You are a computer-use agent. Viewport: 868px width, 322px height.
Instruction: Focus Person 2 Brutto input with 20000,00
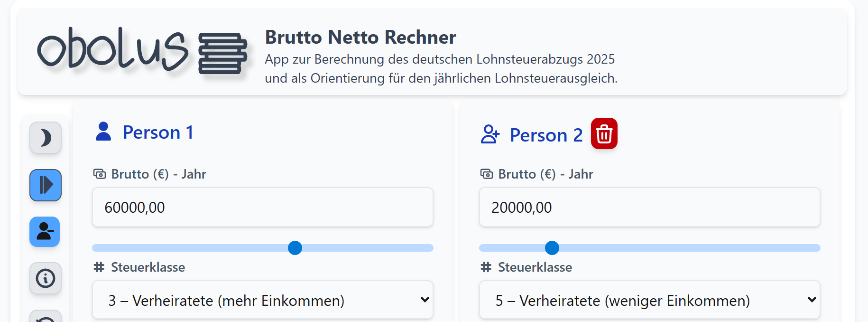pos(649,208)
